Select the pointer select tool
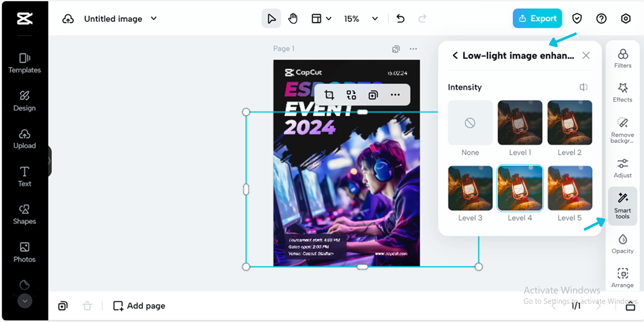The image size is (644, 322). point(271,19)
